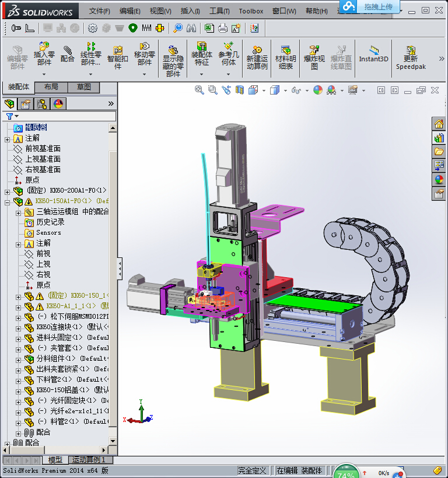Select 前视基准面 plane in tree

[x=43, y=148]
